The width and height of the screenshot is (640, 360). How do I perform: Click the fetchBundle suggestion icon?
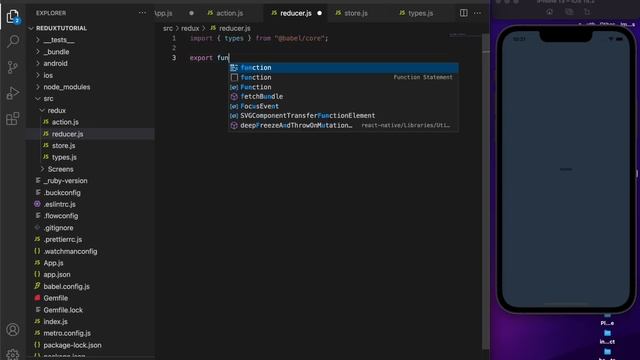pos(234,96)
